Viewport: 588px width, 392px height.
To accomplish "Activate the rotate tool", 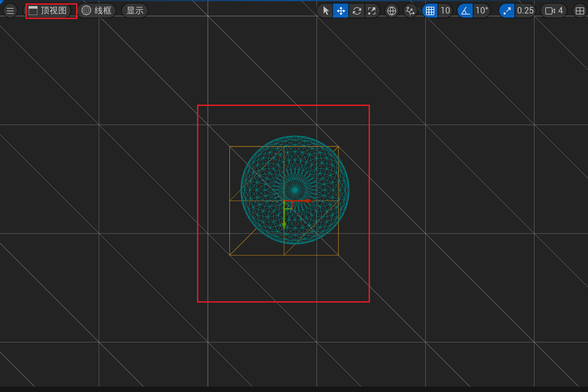I will click(x=356, y=11).
